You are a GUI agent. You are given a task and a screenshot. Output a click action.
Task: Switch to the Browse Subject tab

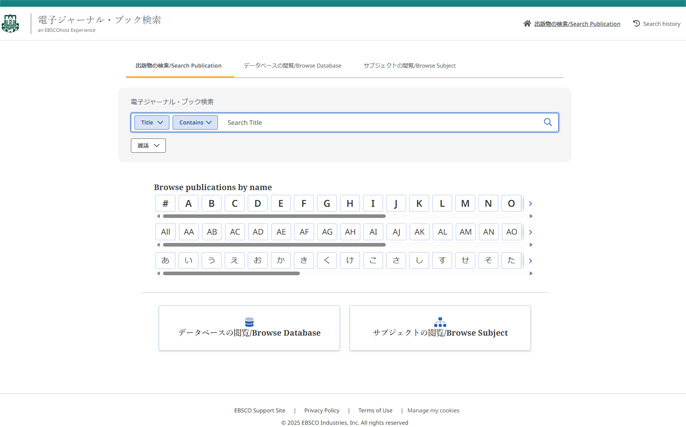tap(410, 66)
